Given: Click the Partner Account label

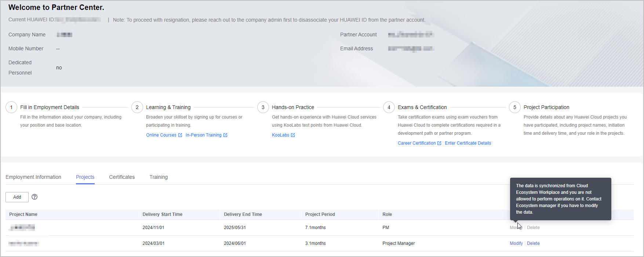Looking at the screenshot, I should point(358,35).
